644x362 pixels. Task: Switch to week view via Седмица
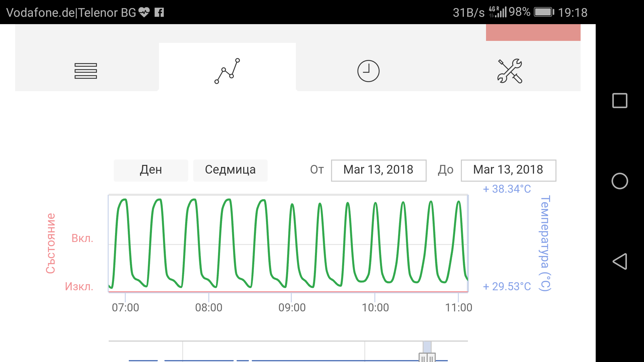230,170
